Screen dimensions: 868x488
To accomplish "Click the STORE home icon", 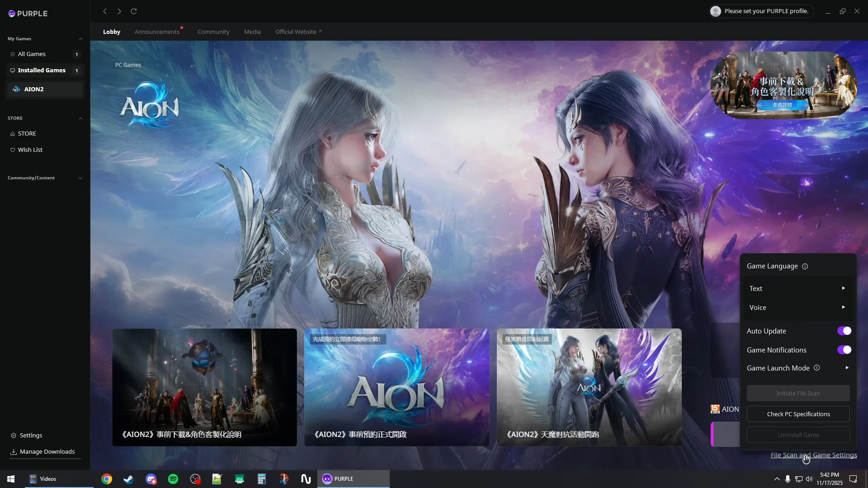I will (x=13, y=134).
